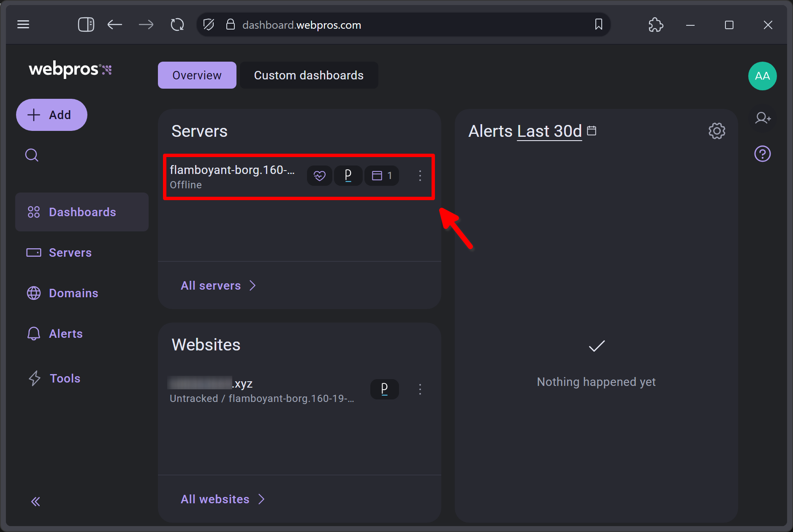Close the browser window
This screenshot has height=532, width=793.
point(768,25)
